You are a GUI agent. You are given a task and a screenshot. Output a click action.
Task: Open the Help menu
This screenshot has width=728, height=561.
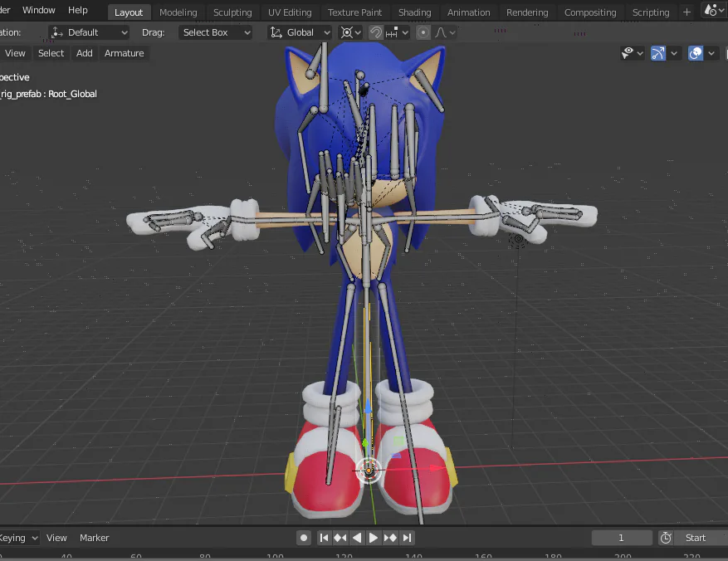[x=77, y=10]
